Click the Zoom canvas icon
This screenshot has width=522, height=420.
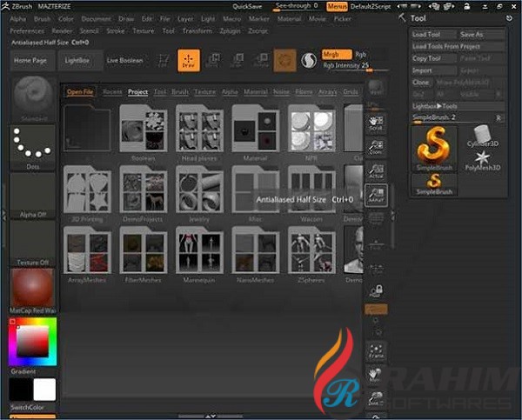click(x=376, y=148)
